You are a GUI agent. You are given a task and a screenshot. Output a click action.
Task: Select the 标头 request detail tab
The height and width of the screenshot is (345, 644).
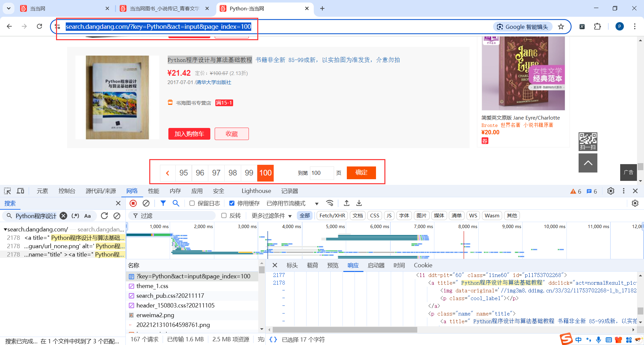tap(292, 265)
